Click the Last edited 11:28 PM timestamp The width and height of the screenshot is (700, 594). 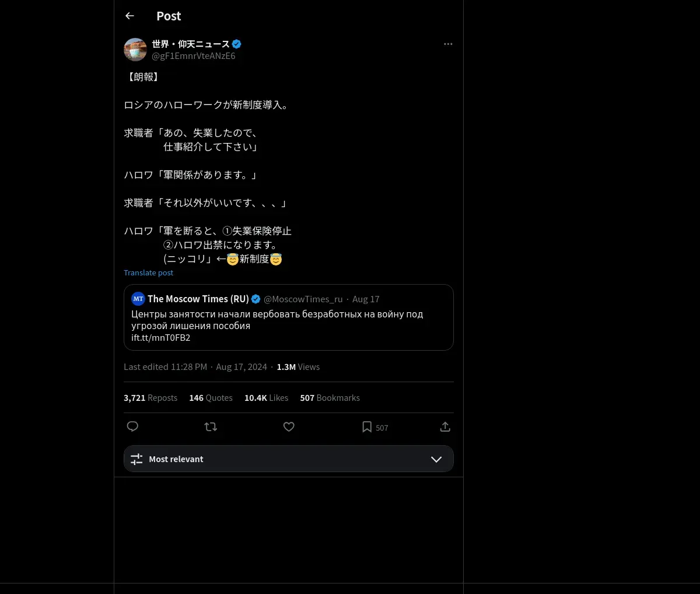[165, 367]
